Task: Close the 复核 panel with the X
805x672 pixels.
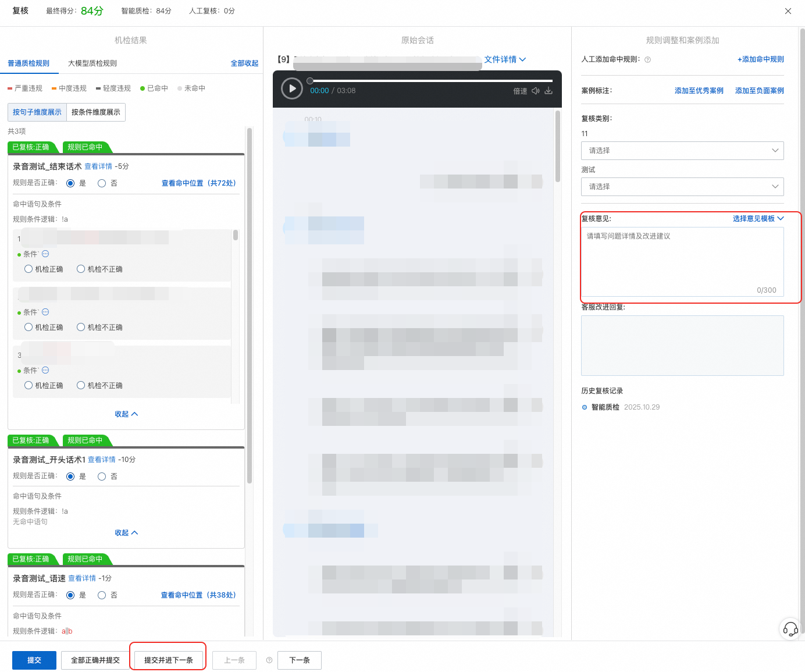Action: click(x=788, y=11)
